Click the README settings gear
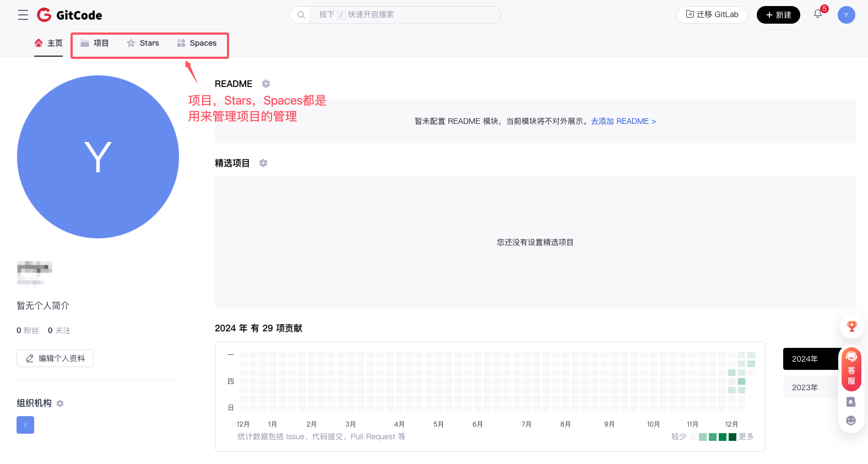 266,84
